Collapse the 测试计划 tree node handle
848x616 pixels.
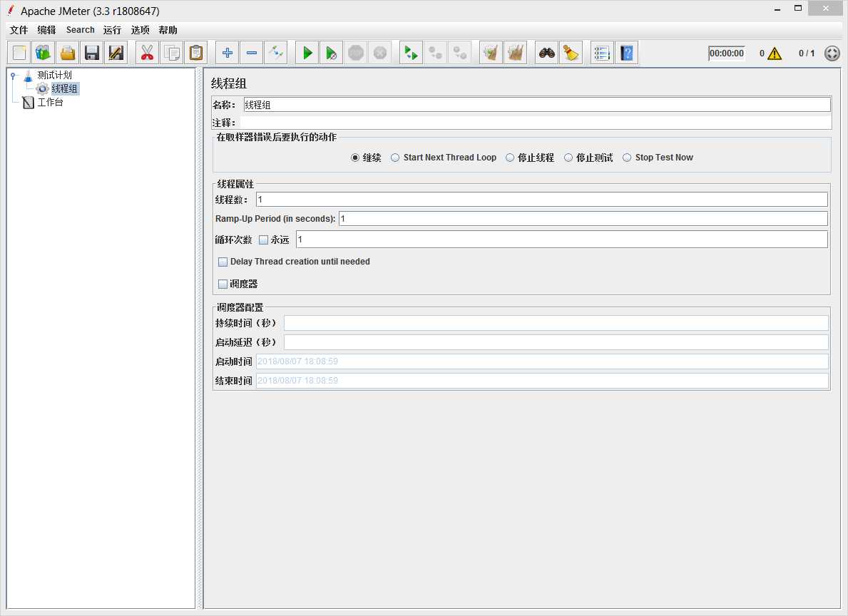(x=13, y=76)
